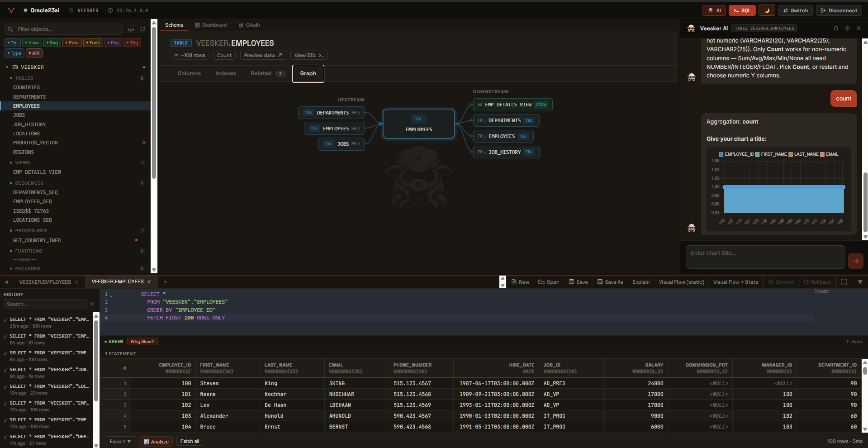Toggle the dark mode moon icon
This screenshot has height=448, width=868.
pos(767,10)
